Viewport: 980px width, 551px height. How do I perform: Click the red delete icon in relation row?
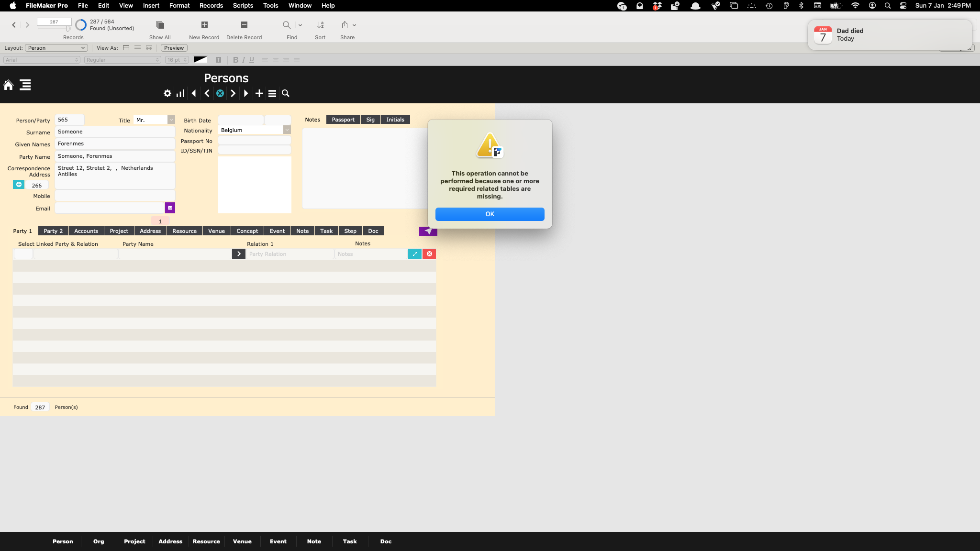point(429,254)
